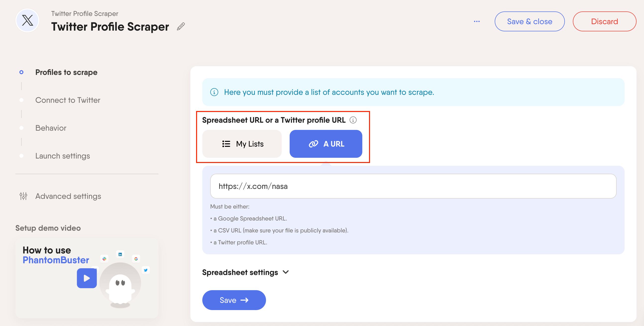Rename the Phantom using the pencil icon
The image size is (644, 326).
(x=181, y=26)
